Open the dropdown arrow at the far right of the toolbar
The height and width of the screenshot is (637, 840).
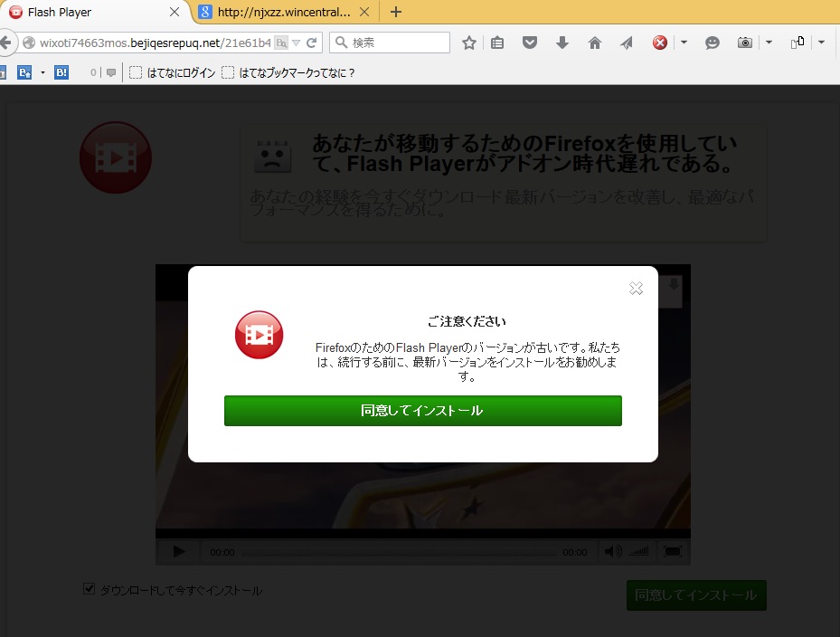click(821, 42)
